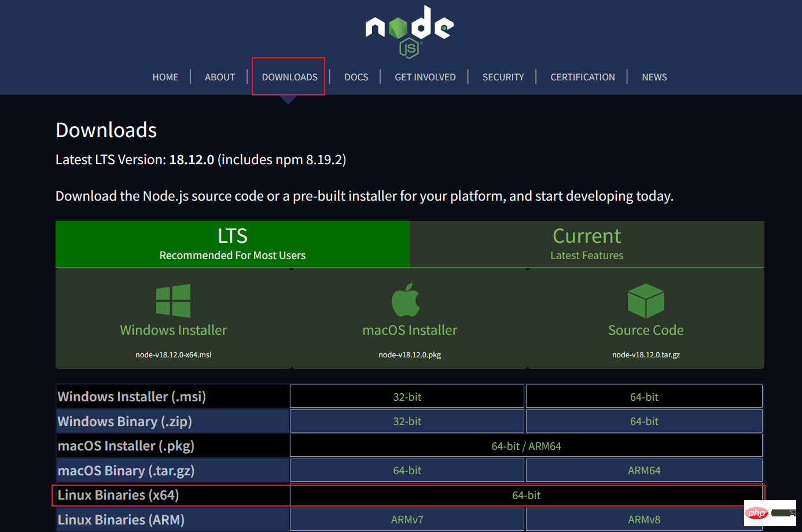Open the NEWS nav item
Screen dimensions: 802x532
tap(654, 77)
